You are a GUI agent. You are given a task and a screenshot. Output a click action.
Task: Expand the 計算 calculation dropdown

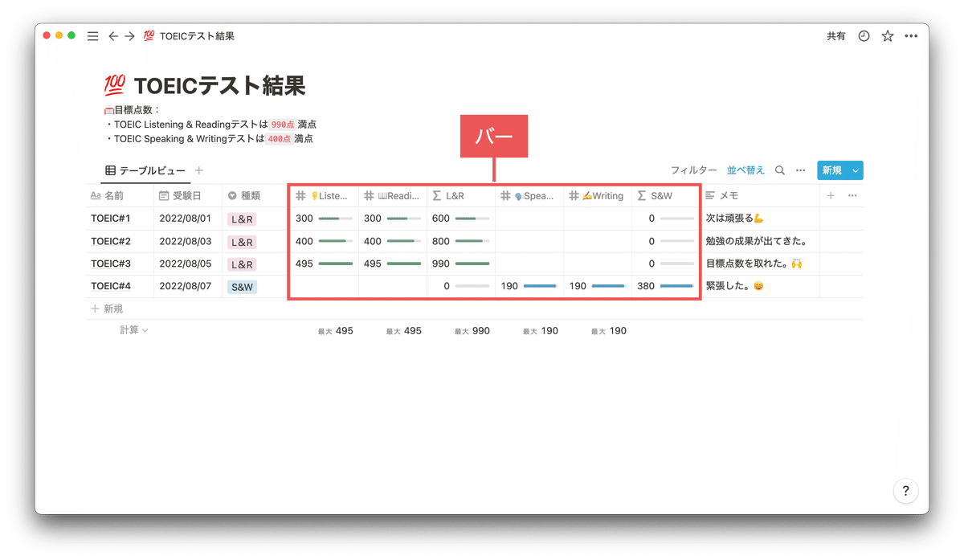coord(134,330)
